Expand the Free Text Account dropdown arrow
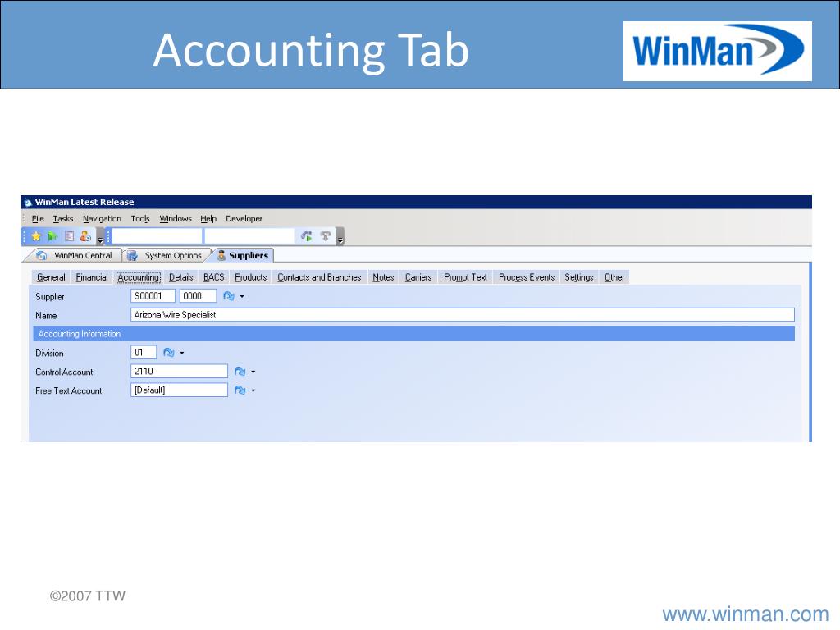The width and height of the screenshot is (840, 630). tap(253, 390)
